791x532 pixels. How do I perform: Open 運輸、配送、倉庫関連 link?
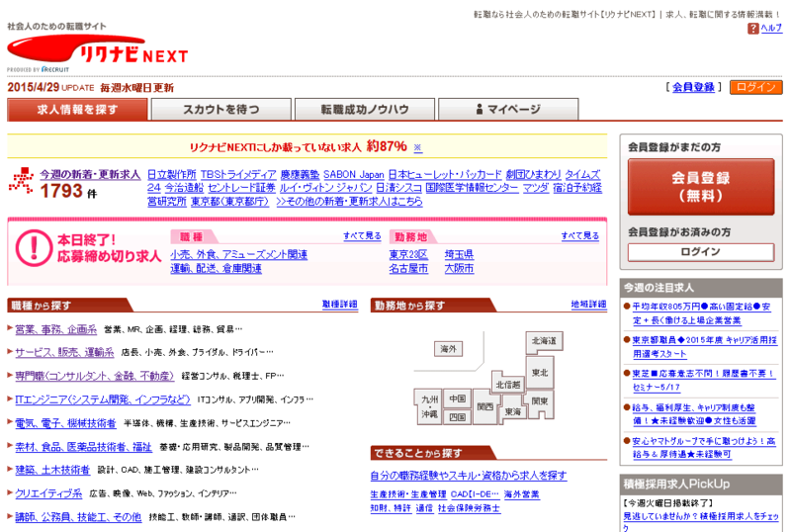coord(216,268)
